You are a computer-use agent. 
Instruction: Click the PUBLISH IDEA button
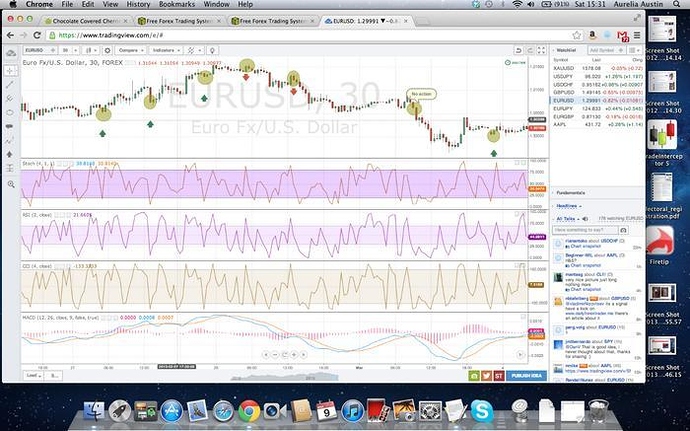click(527, 376)
